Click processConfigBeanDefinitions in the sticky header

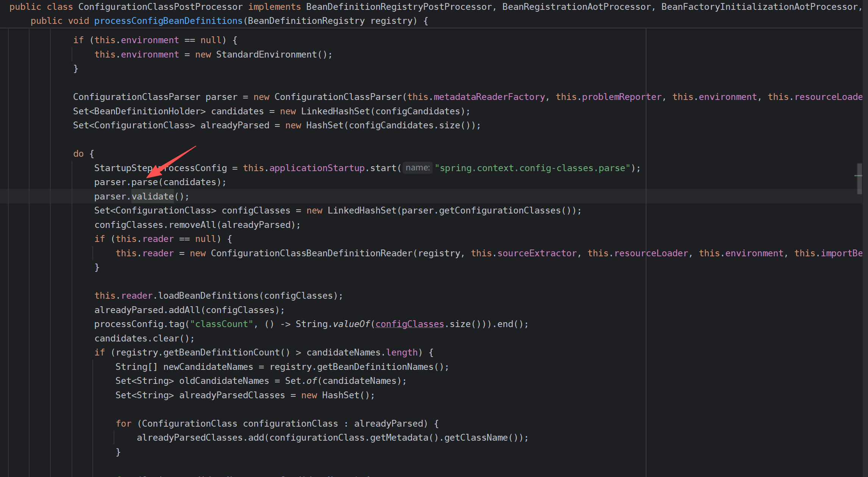point(168,21)
